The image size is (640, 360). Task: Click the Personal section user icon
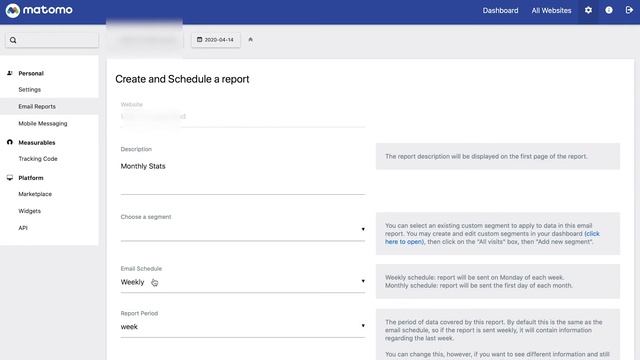coord(10,73)
